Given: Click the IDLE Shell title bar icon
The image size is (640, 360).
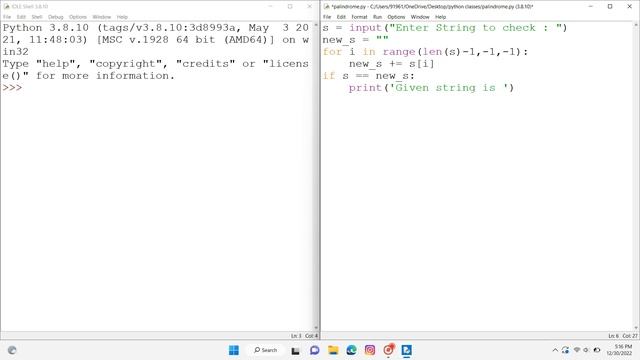Looking at the screenshot, I should [7, 7].
